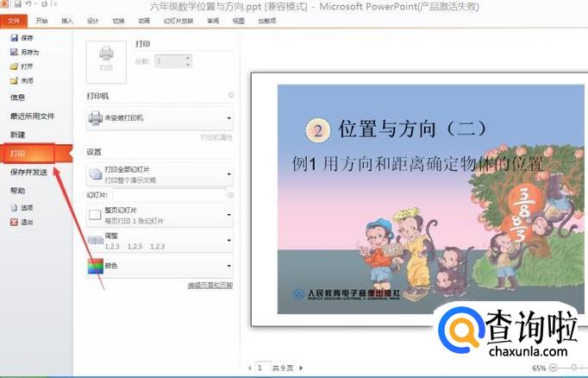588x378 pixels.
Task: Open the 最近所用文件 backstage page
Action: point(32,116)
